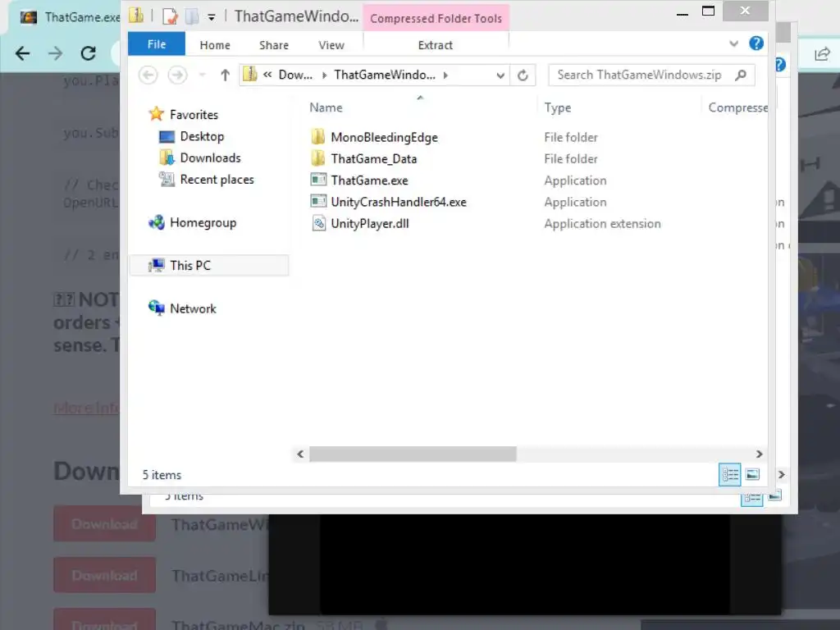Select the ThatGame.exe application icon

tap(318, 180)
